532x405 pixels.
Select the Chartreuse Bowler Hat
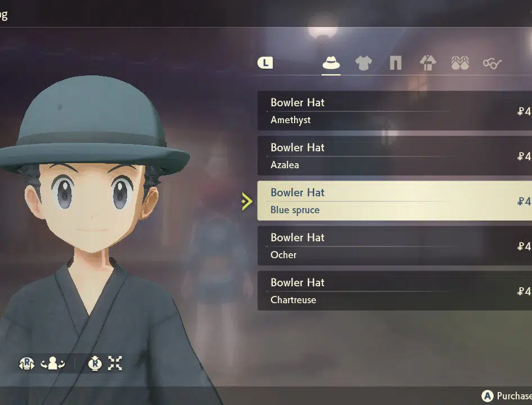pyautogui.click(x=395, y=291)
